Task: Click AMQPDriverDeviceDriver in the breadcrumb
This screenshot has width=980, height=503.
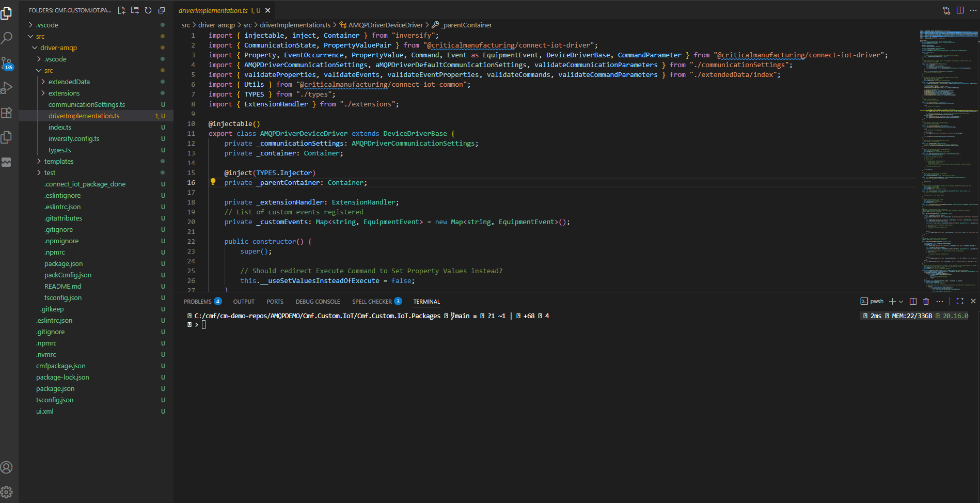Action: coord(385,25)
